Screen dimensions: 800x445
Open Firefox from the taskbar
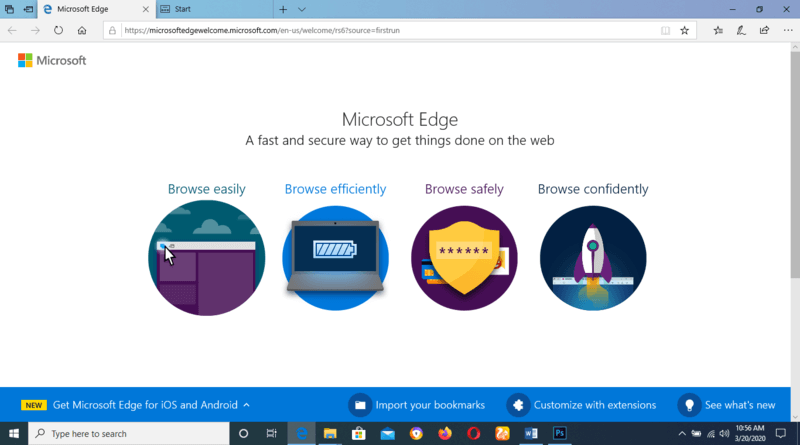445,434
